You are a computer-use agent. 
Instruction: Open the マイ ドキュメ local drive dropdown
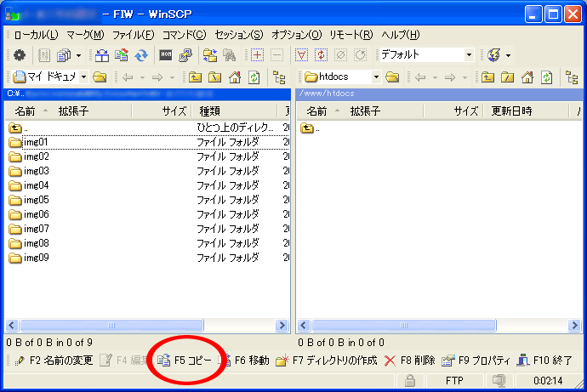pos(84,77)
